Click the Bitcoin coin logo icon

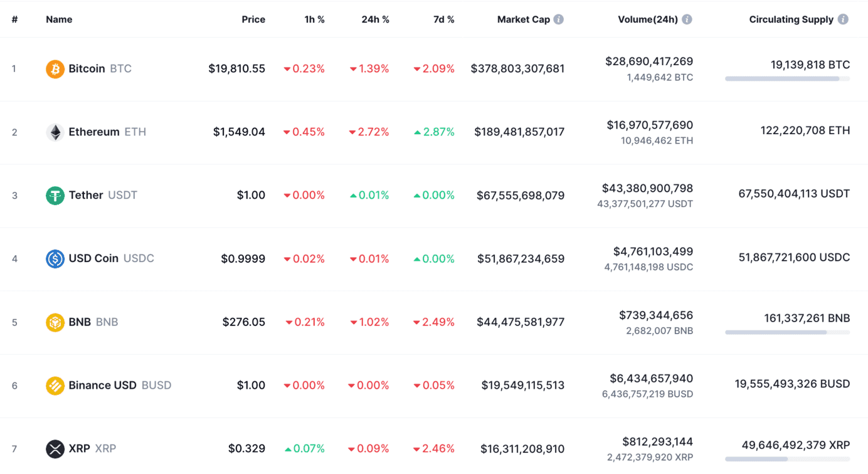tap(55, 69)
